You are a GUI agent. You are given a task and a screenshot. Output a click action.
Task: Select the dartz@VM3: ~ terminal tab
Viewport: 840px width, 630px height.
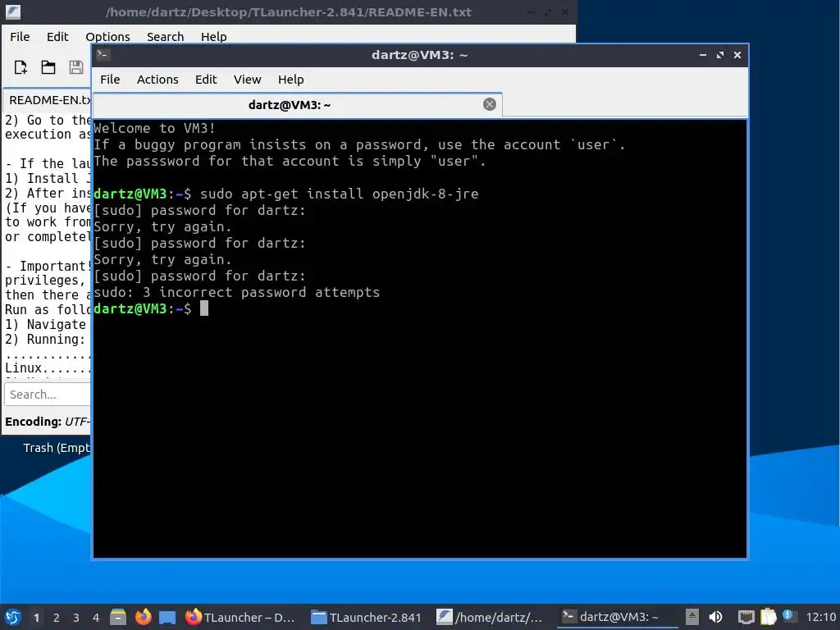coord(297,105)
